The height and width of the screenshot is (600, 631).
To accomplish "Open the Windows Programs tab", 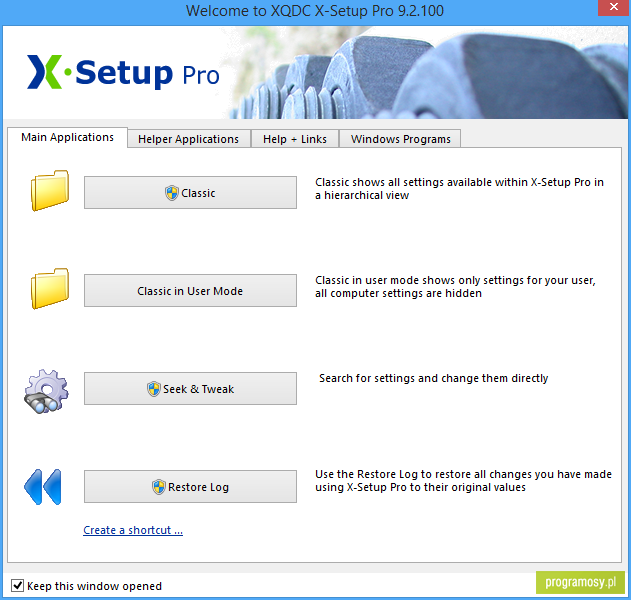I will (400, 139).
